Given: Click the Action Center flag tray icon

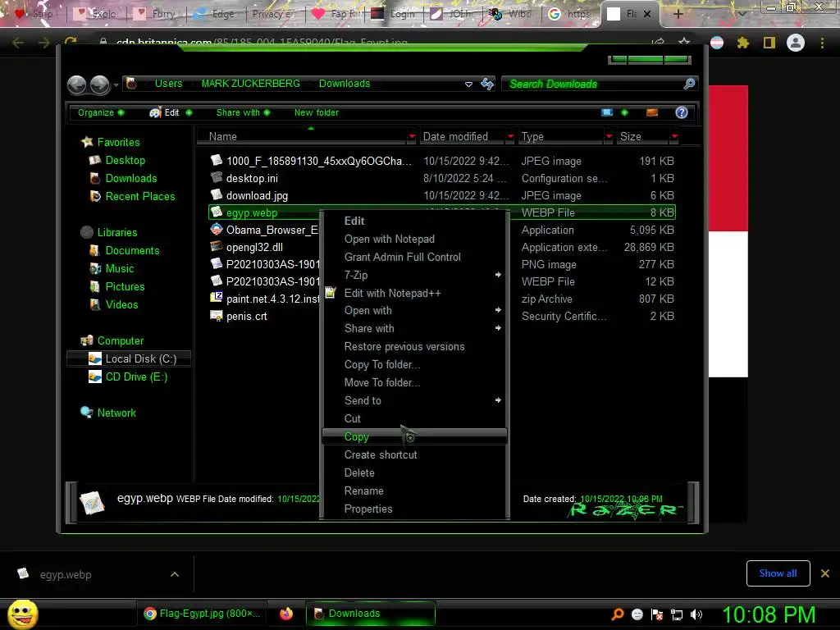Looking at the screenshot, I should pos(657,614).
